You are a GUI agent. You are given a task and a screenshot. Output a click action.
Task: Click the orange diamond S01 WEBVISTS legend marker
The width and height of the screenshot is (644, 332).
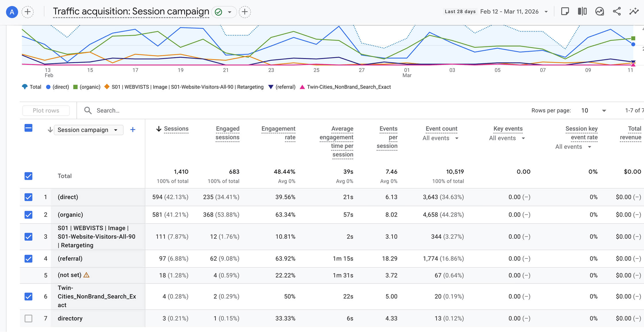(x=107, y=87)
